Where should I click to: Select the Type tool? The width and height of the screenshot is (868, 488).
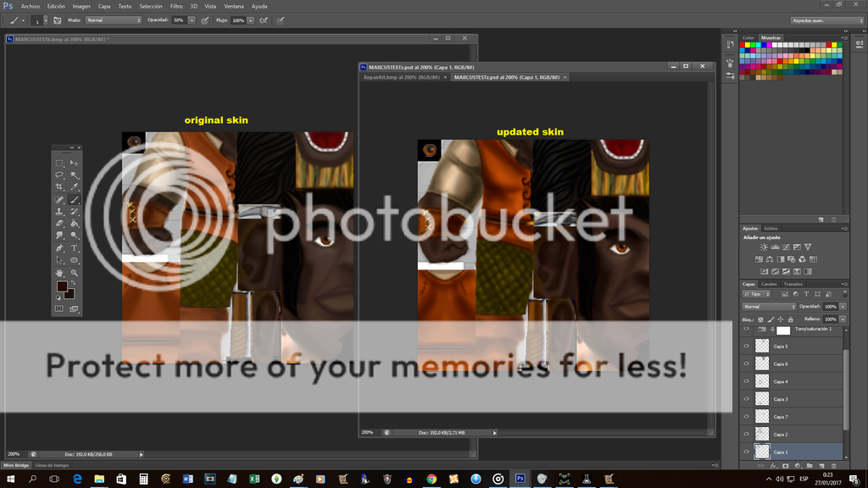coord(75,248)
